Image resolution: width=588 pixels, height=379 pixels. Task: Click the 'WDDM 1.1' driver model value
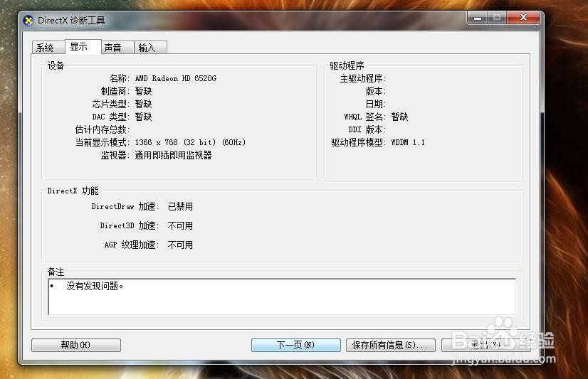[x=408, y=142]
